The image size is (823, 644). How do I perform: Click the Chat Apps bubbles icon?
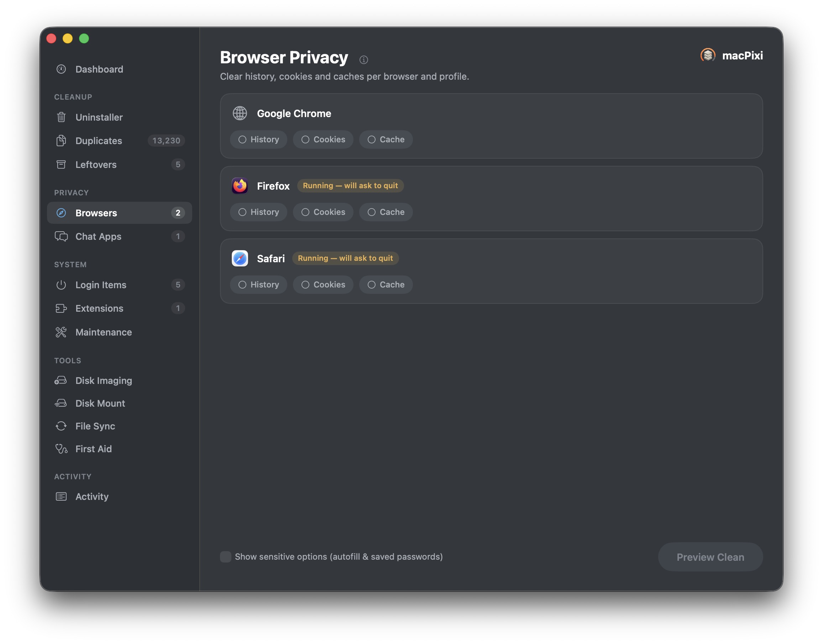(x=61, y=236)
